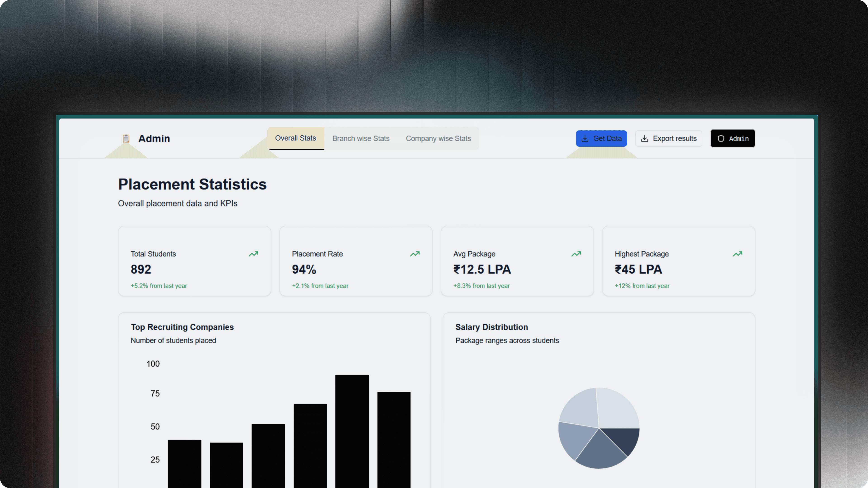Click the Placement Rate label
This screenshot has height=488, width=868.
317,254
